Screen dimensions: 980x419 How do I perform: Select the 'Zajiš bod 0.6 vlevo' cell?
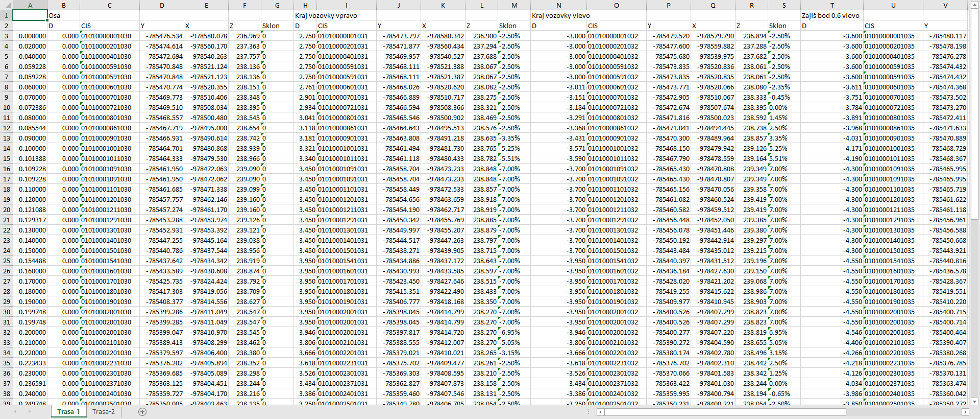831,15
